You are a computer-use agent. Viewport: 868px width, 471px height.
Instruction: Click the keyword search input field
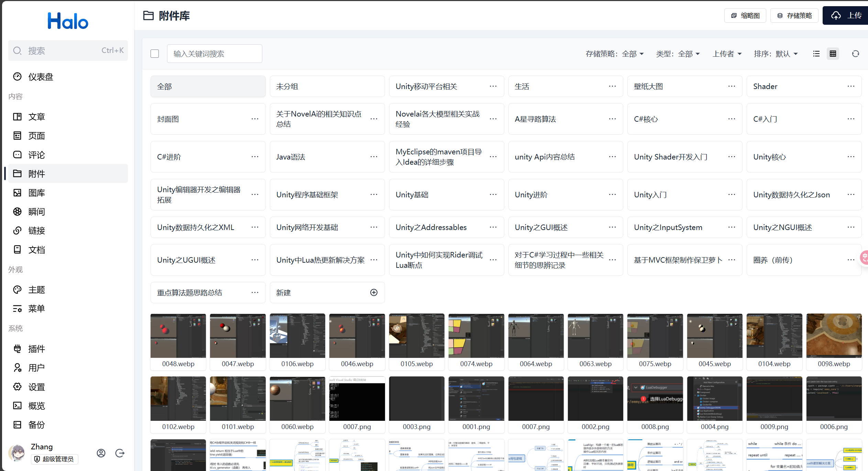click(x=215, y=54)
